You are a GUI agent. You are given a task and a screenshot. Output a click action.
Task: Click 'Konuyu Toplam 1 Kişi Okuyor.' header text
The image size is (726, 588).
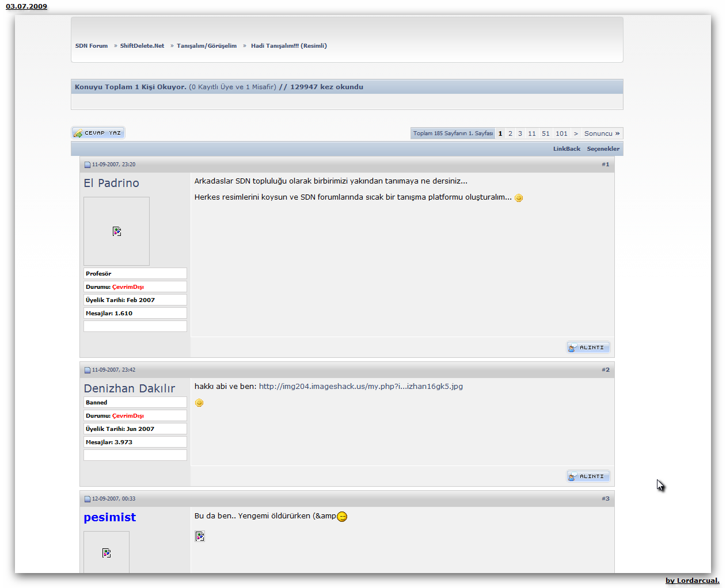coord(131,87)
